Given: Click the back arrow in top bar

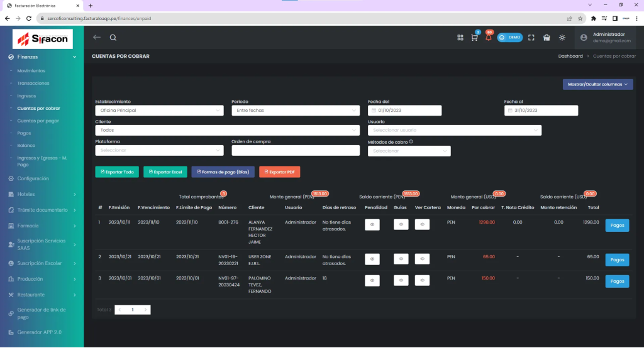Looking at the screenshot, I should tap(97, 38).
